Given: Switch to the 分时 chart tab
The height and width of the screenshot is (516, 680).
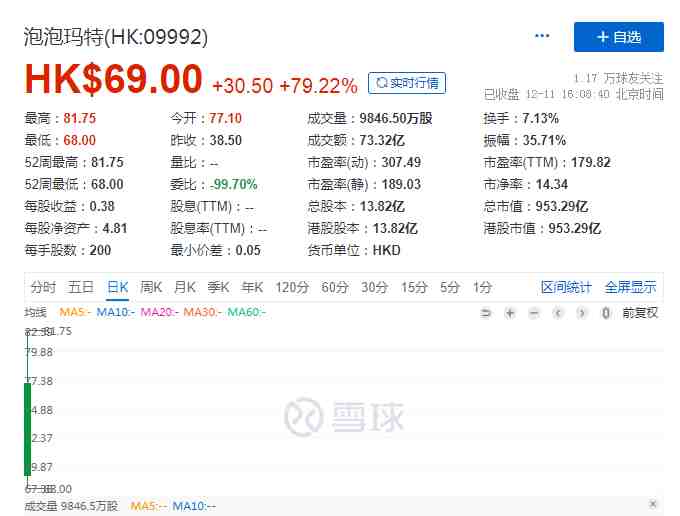Looking at the screenshot, I should (x=43, y=287).
